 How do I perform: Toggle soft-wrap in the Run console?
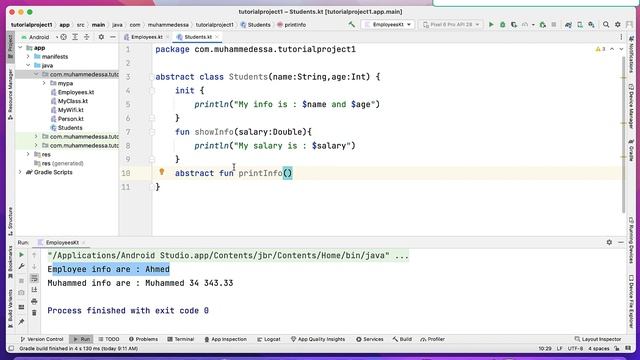[34, 278]
